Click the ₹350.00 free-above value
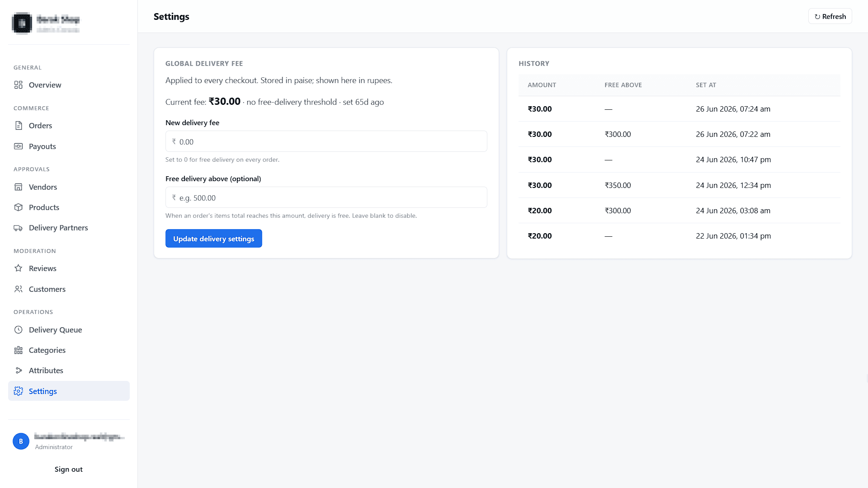Image resolution: width=868 pixels, height=488 pixels. [618, 185]
